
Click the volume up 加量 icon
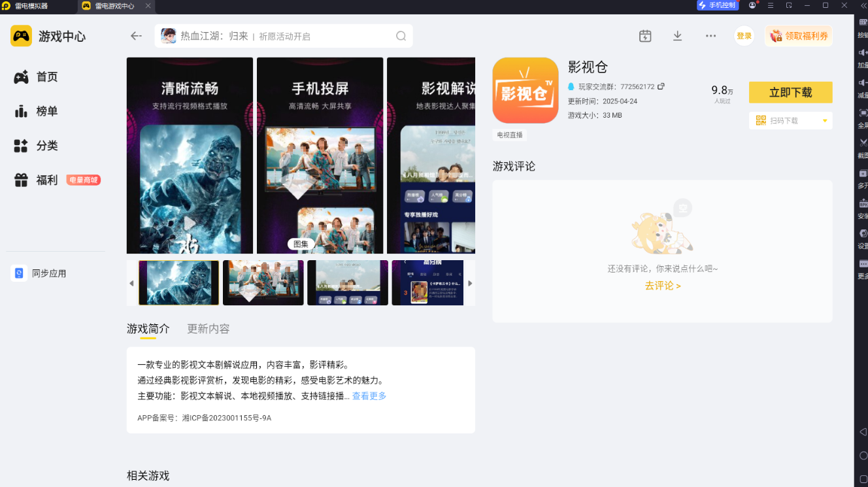click(863, 54)
